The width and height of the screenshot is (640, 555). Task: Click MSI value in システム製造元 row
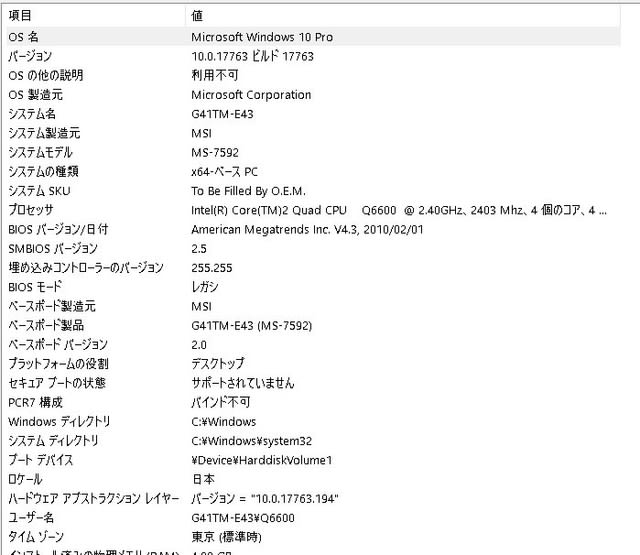202,133
